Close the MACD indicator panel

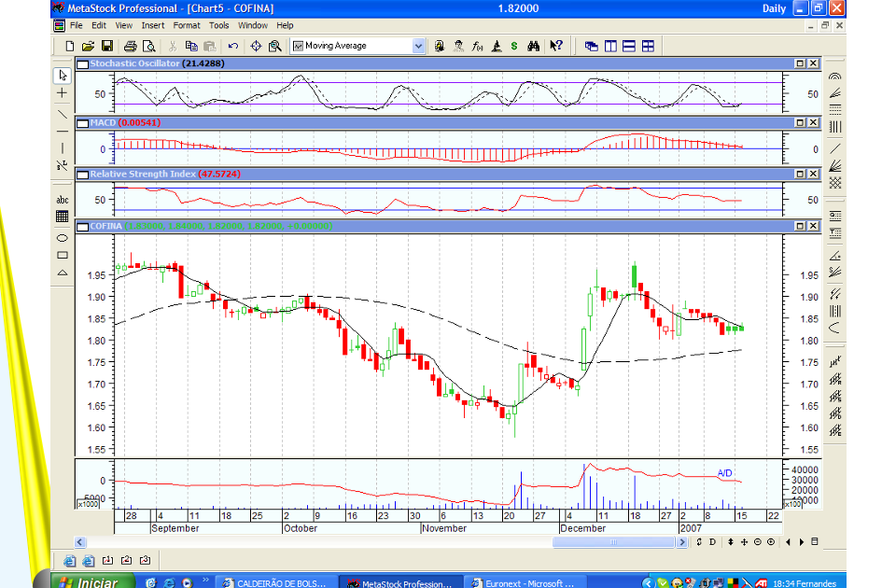[813, 123]
